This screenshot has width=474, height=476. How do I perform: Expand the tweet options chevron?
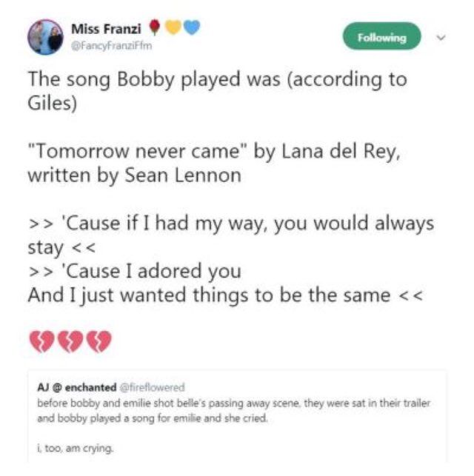[x=443, y=36]
